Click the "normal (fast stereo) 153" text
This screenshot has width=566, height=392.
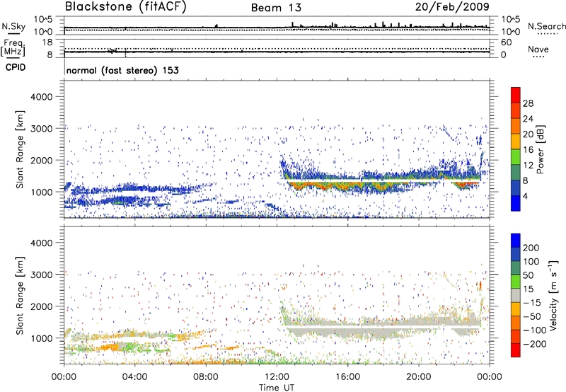[x=122, y=70]
